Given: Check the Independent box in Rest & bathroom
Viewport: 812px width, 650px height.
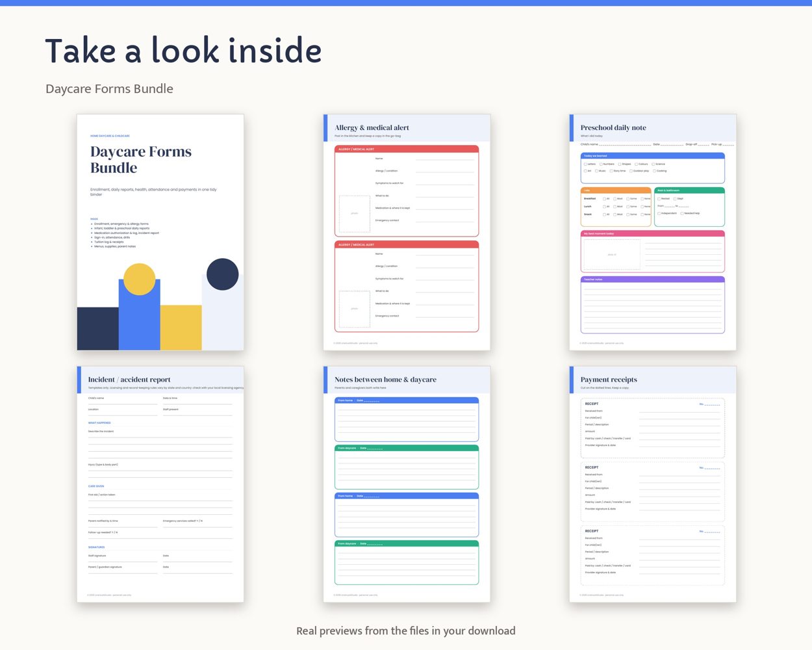Looking at the screenshot, I should coord(659,213).
